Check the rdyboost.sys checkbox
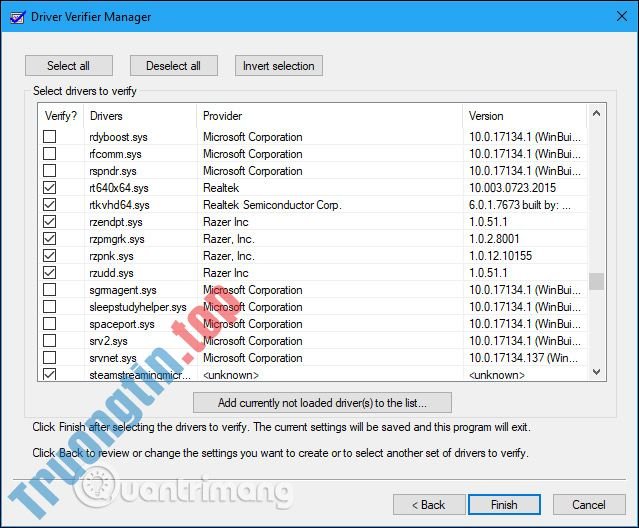Screen dimensions: 639x528 50,136
